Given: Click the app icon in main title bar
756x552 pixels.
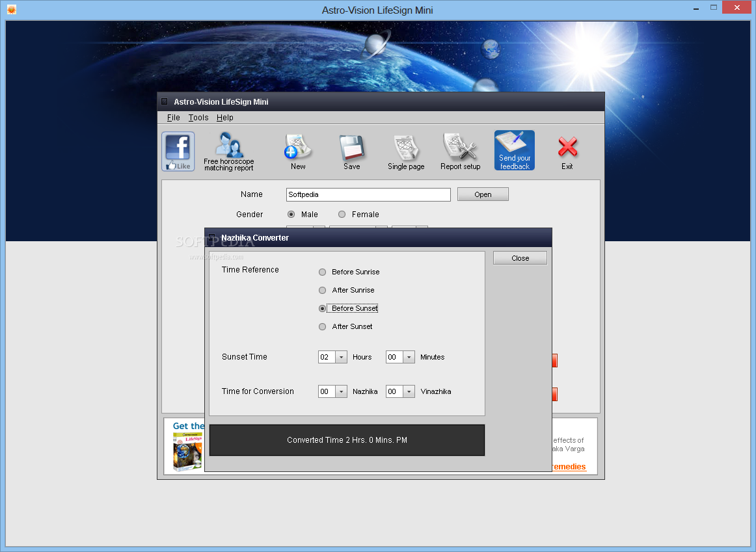Looking at the screenshot, I should pyautogui.click(x=12, y=10).
